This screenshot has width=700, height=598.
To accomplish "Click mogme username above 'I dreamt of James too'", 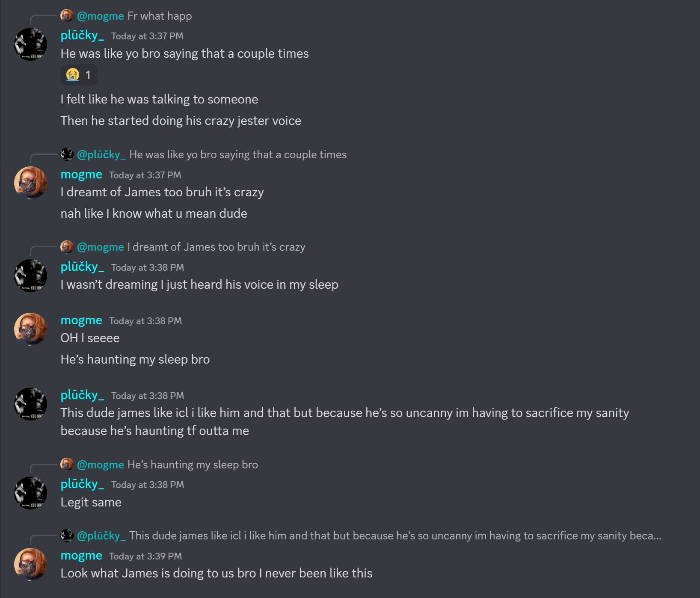I will coord(81,175).
